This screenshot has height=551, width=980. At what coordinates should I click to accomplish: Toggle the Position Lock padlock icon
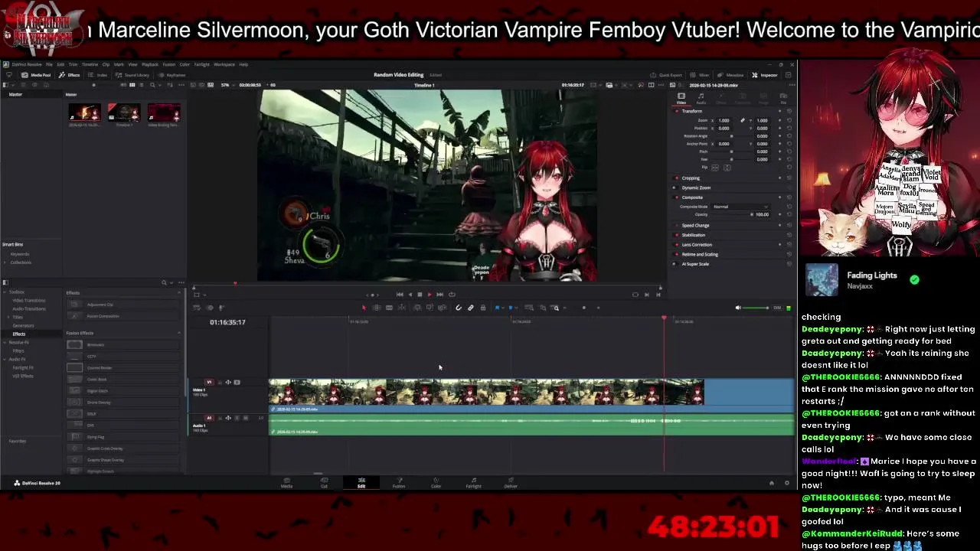(x=483, y=308)
